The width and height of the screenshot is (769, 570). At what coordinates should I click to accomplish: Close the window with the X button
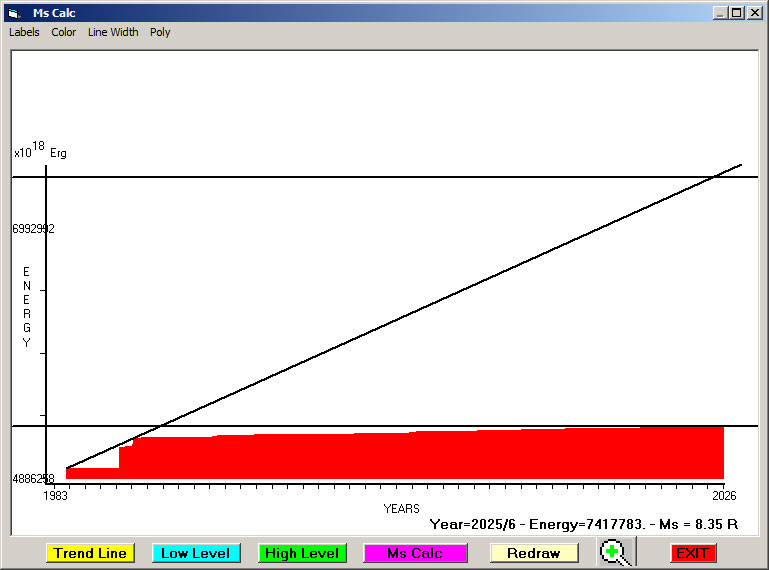click(x=754, y=13)
